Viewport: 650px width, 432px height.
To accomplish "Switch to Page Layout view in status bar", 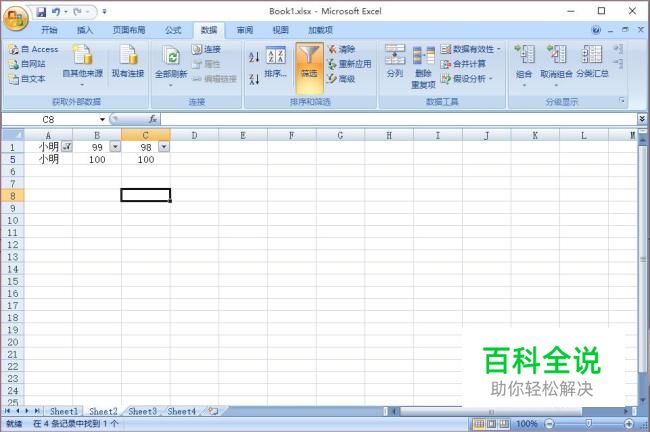I will [491, 424].
